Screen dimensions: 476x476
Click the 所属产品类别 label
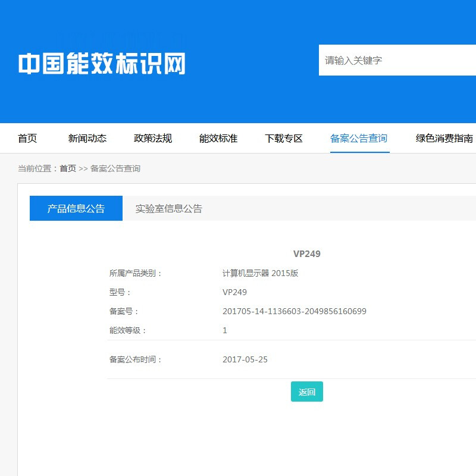(136, 273)
